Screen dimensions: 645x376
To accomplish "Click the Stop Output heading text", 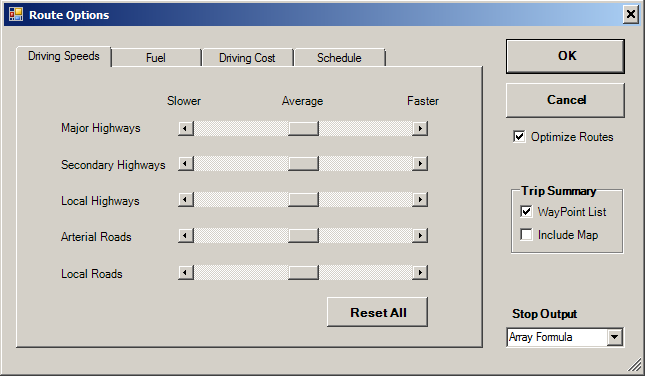I will (x=545, y=314).
